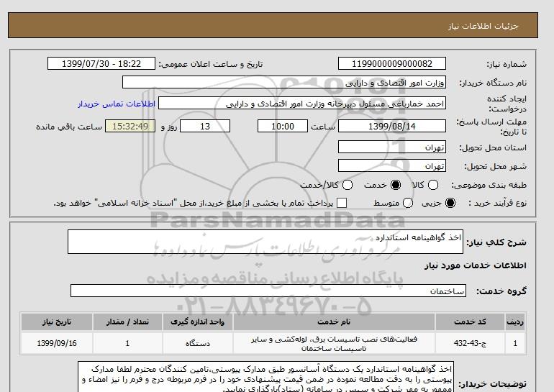Image resolution: width=554 pixels, height=392 pixels.
Task: Click the تعداد / مقدار column header
Action: click(127, 322)
